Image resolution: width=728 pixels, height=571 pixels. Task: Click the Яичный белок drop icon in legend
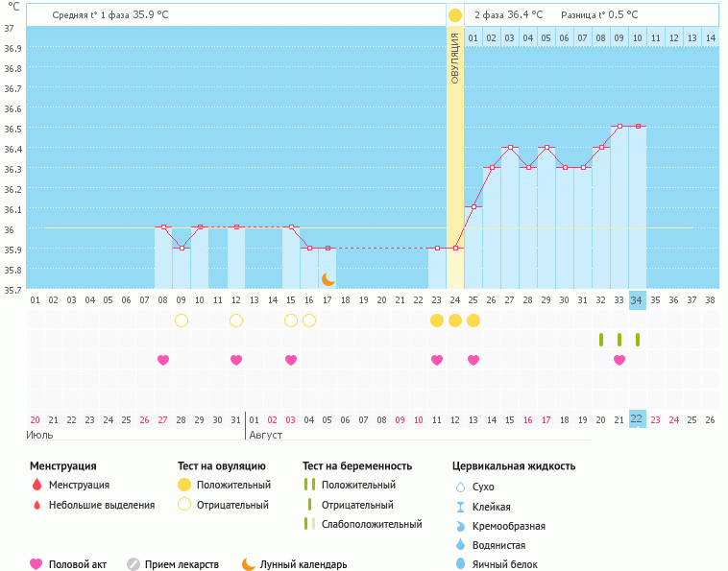point(460,564)
